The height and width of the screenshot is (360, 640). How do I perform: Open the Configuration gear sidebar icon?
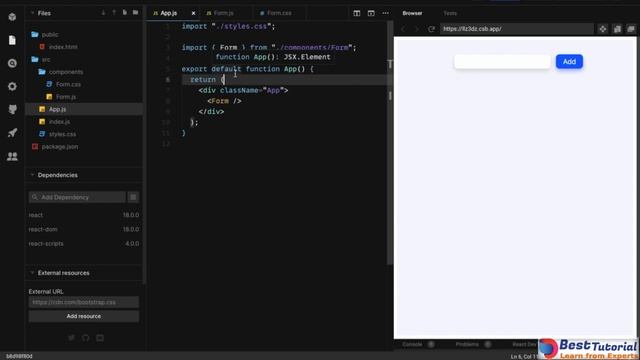(12, 86)
